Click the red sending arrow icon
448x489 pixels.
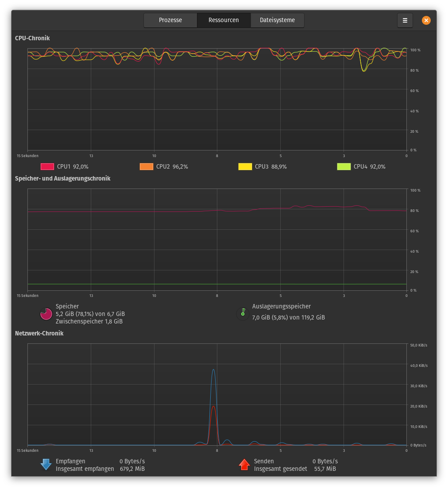click(244, 464)
